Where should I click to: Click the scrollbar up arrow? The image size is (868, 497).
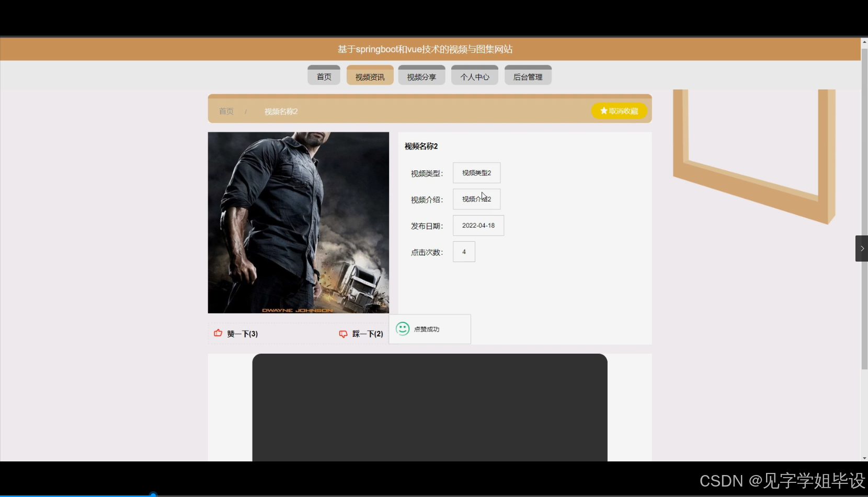pos(864,41)
